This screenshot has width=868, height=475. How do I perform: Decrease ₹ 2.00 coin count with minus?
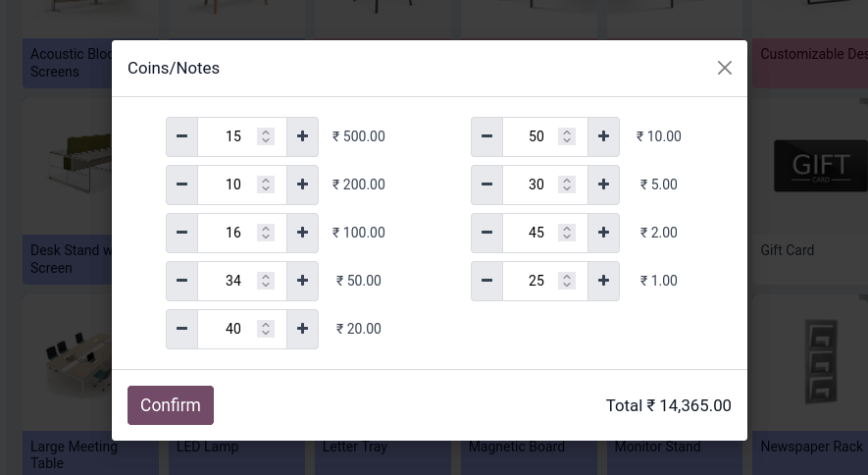486,233
